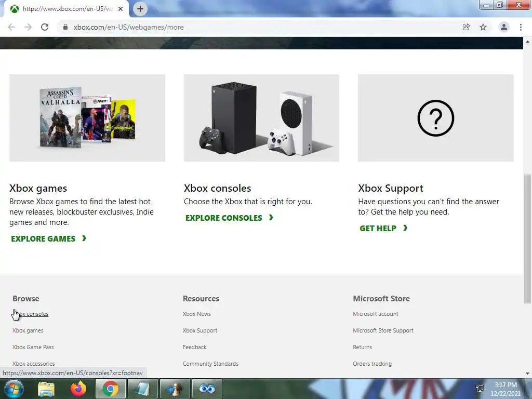Viewport: 532px width, 399px height.
Task: Select the xbox.com browser tab
Action: 67,9
